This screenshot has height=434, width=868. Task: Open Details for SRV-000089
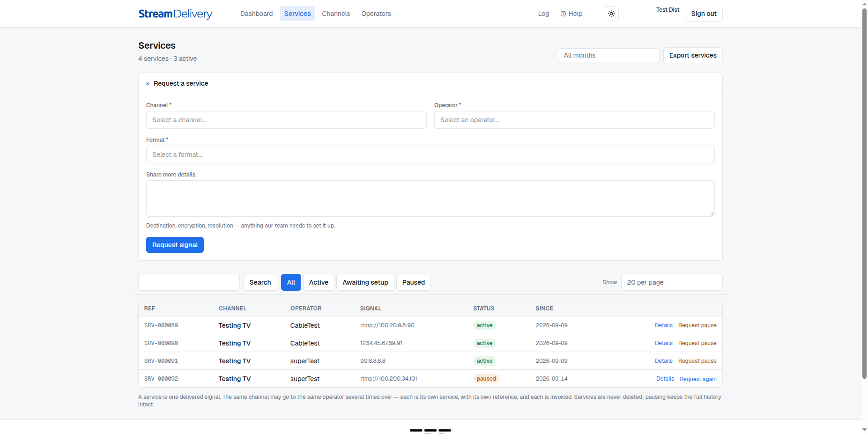[663, 325]
